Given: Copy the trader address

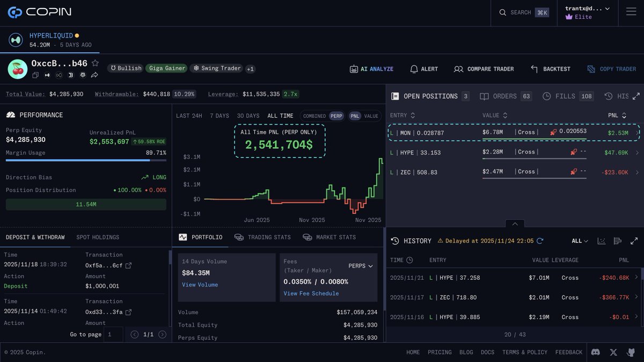Looking at the screenshot, I should tap(35, 75).
